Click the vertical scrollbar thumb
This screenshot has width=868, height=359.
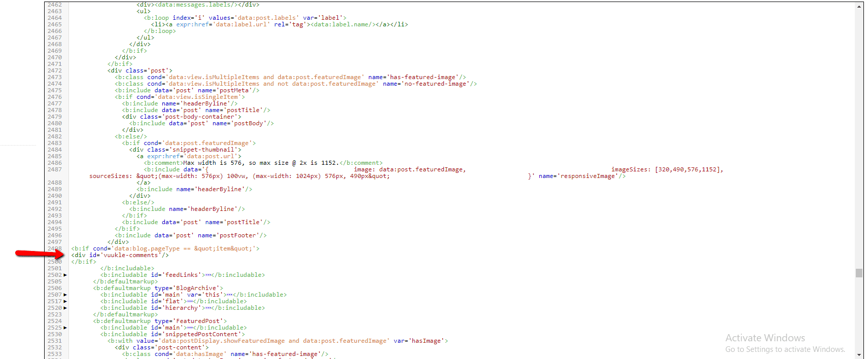point(859,273)
